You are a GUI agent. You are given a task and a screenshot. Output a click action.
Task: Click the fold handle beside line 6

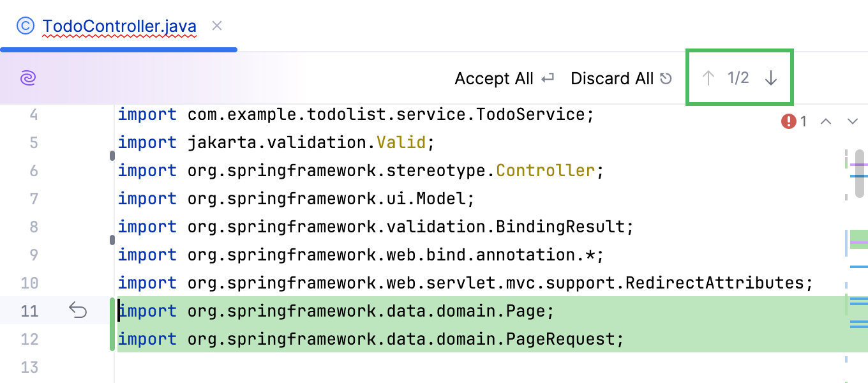pyautogui.click(x=112, y=156)
